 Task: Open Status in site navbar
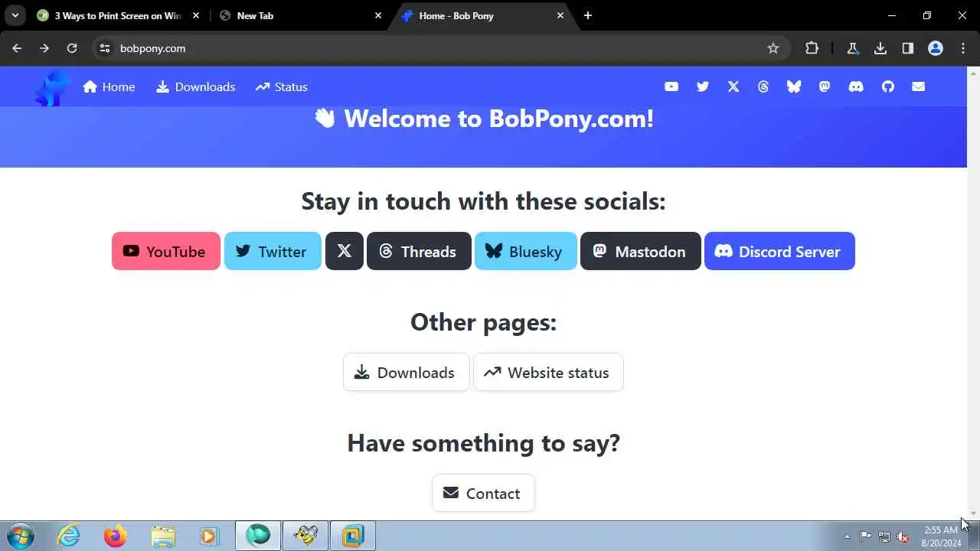click(x=282, y=86)
